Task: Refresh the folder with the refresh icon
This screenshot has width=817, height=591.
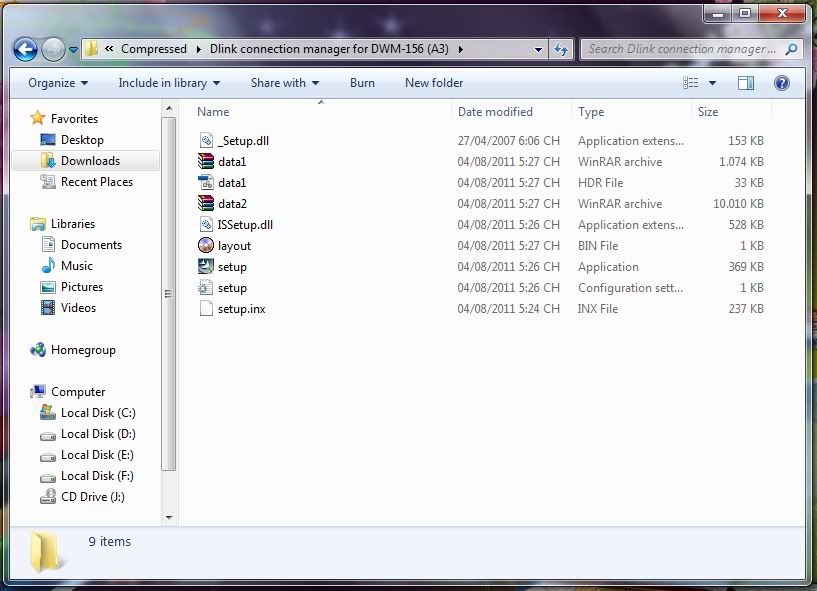Action: [x=561, y=50]
